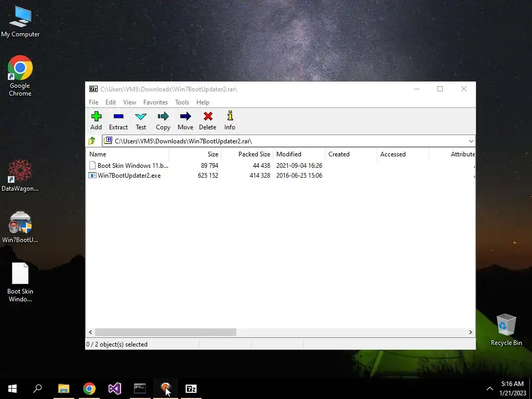Open the Info toolbar icon

coord(230,121)
